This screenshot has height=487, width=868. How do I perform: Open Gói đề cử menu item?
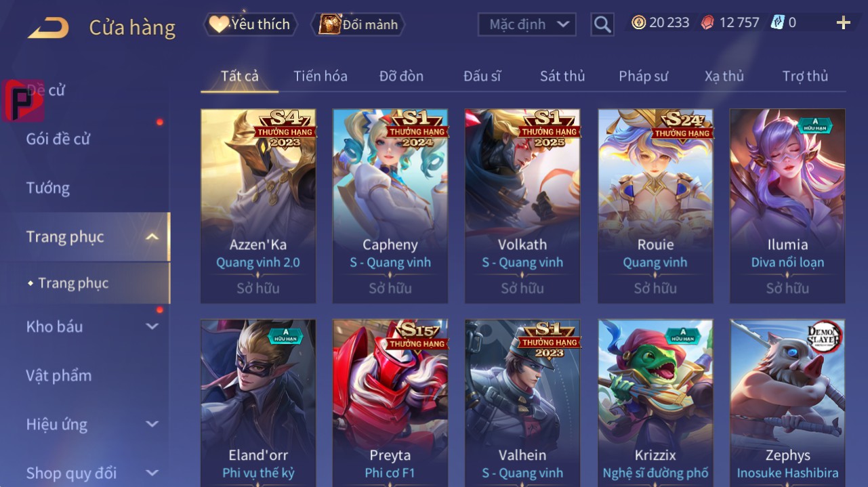(x=58, y=139)
